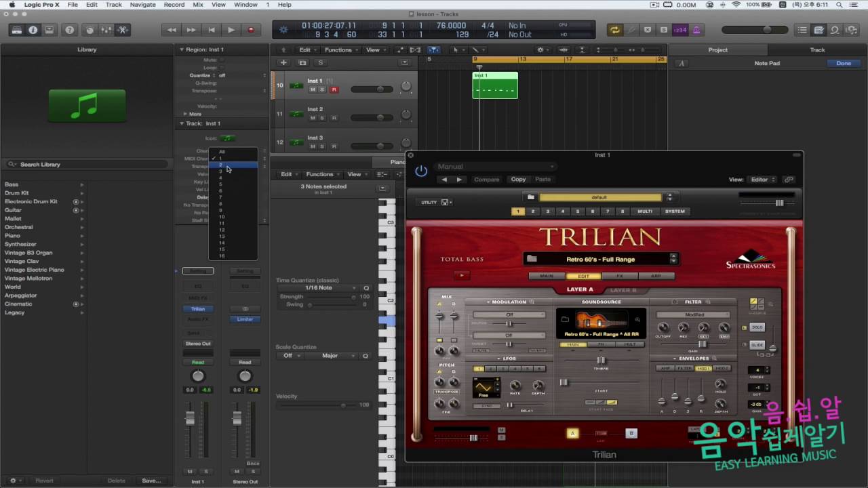Screen dimensions: 868x488
Task: Click the MULTI button in Trilian
Action: click(x=645, y=211)
